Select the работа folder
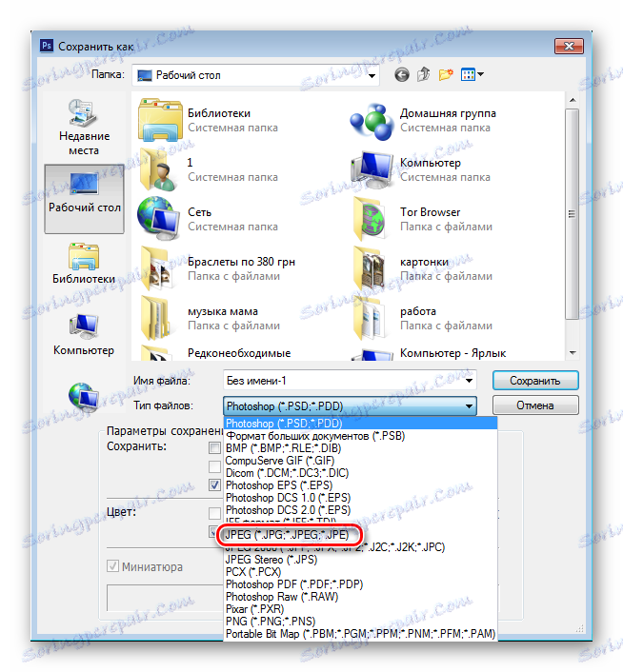 422,319
